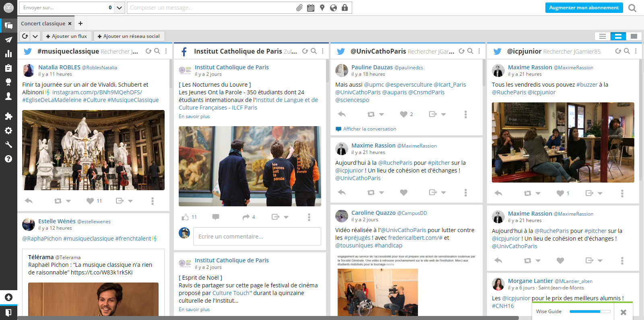Select standard stream view toggle
The height and width of the screenshot is (320, 644).
click(x=618, y=36)
